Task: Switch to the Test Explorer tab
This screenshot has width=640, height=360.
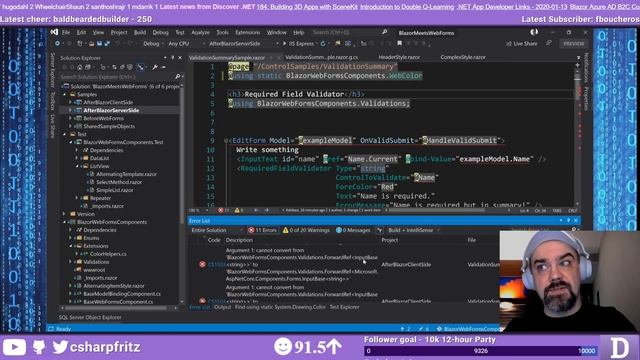Action: click(x=344, y=307)
